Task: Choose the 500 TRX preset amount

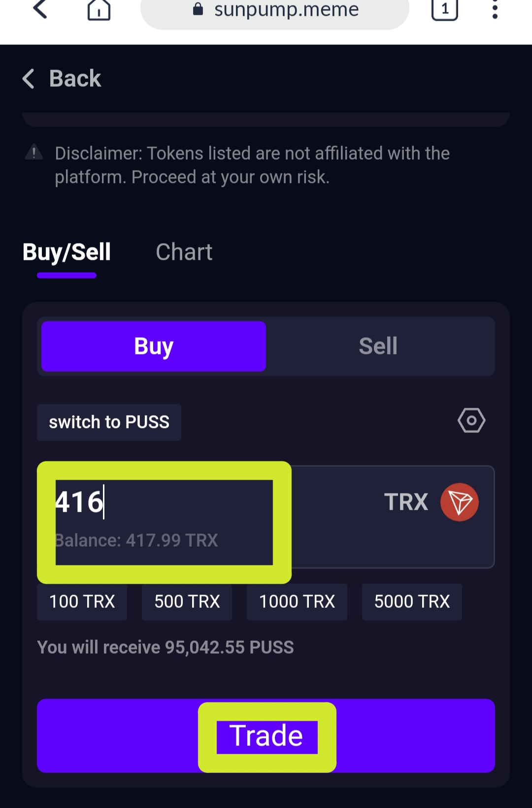Action: [187, 601]
